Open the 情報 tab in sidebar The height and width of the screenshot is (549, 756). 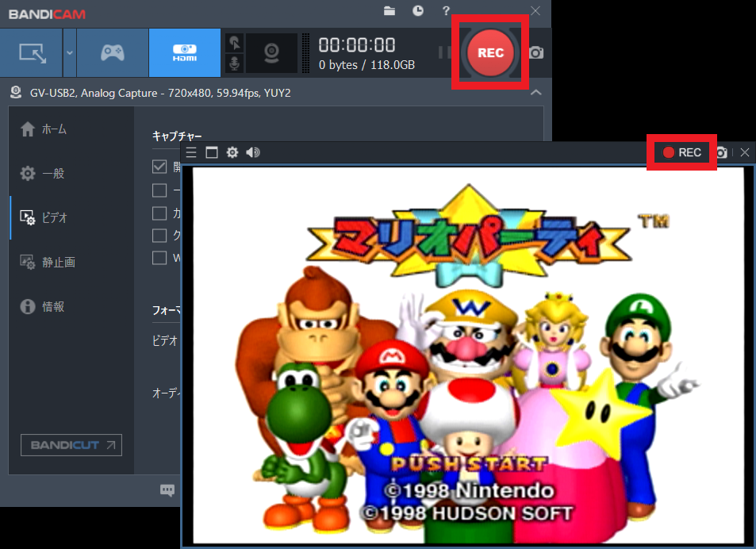71,306
